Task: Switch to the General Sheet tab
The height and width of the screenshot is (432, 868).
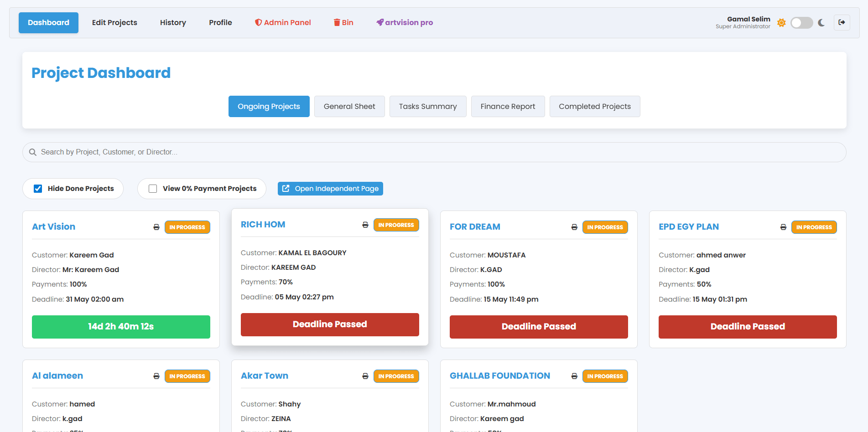Action: click(x=349, y=106)
